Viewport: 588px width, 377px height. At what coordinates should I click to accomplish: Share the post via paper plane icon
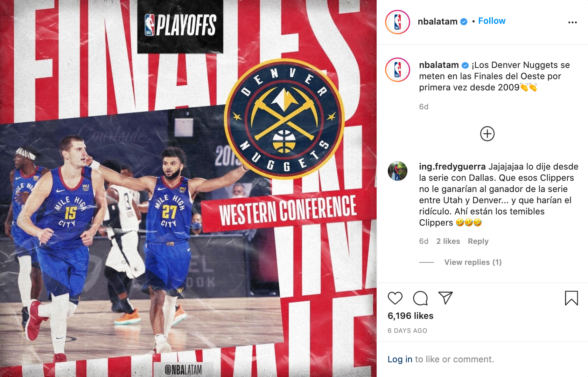pos(446,298)
